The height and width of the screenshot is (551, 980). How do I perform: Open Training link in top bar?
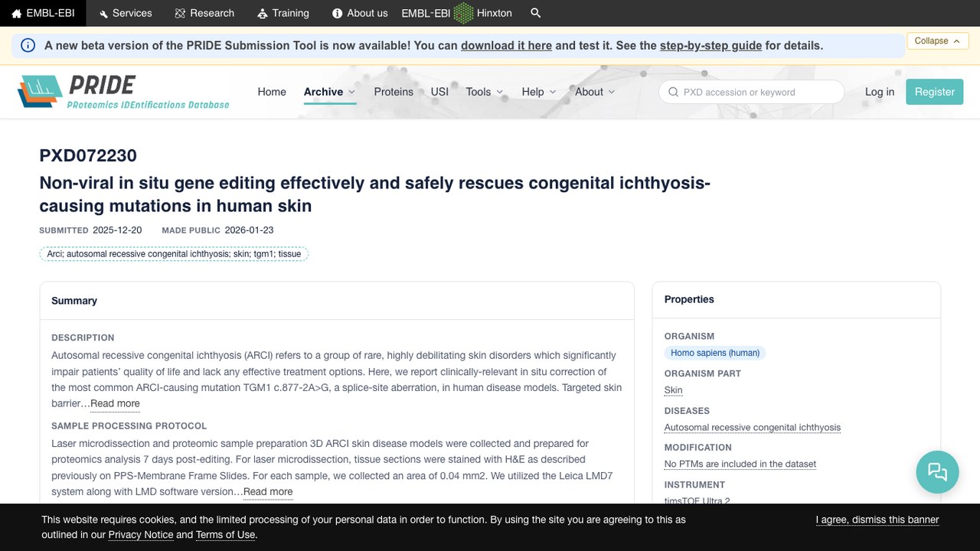point(283,13)
